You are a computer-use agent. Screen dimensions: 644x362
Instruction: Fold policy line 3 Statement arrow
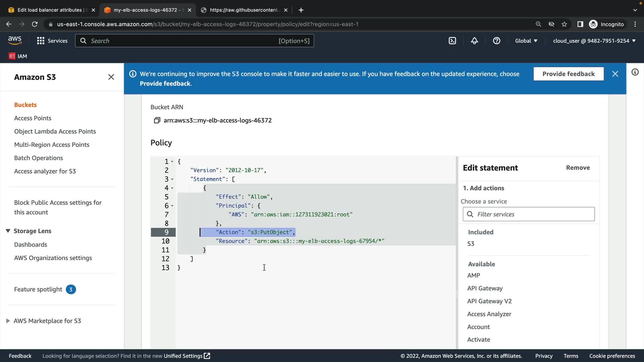pos(172,179)
